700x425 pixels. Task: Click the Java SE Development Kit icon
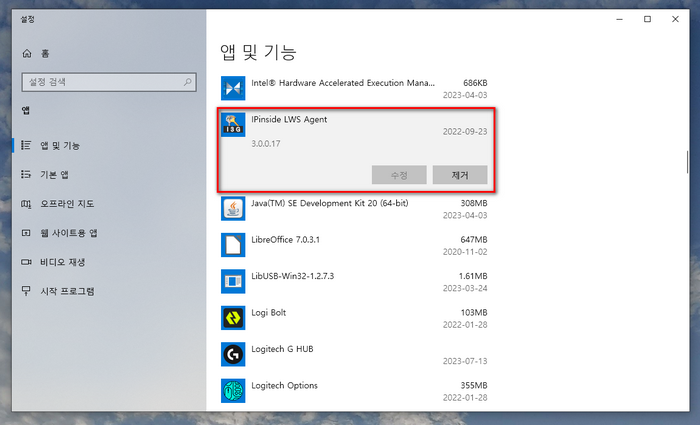233,208
